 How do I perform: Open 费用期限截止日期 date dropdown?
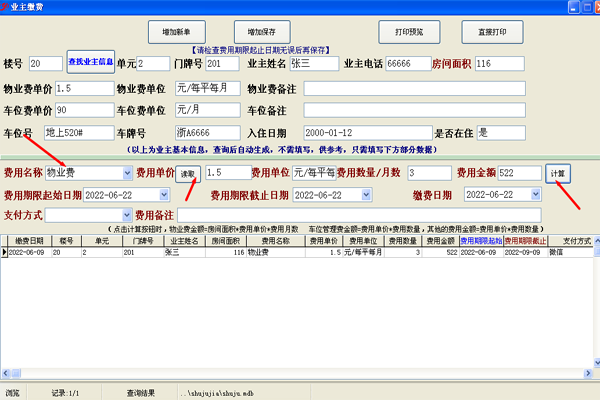[366, 195]
